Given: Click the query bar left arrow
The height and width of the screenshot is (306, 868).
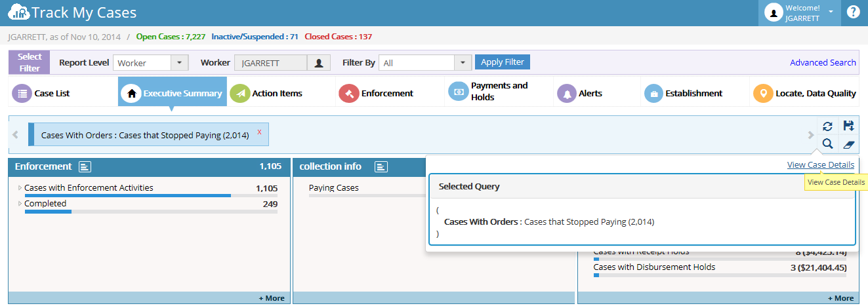Looking at the screenshot, I should 16,134.
